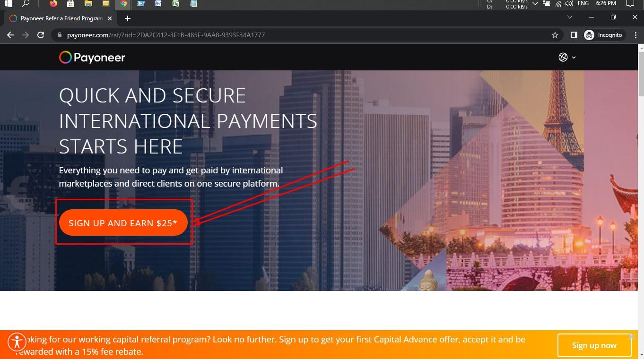Open the accessibility widget icon
644x359 pixels.
[17, 342]
